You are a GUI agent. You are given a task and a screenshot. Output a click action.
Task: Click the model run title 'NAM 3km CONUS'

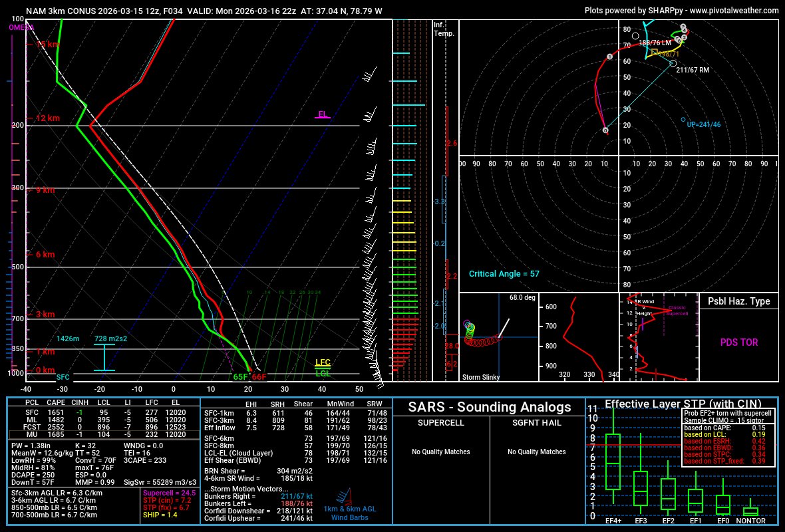pos(61,11)
